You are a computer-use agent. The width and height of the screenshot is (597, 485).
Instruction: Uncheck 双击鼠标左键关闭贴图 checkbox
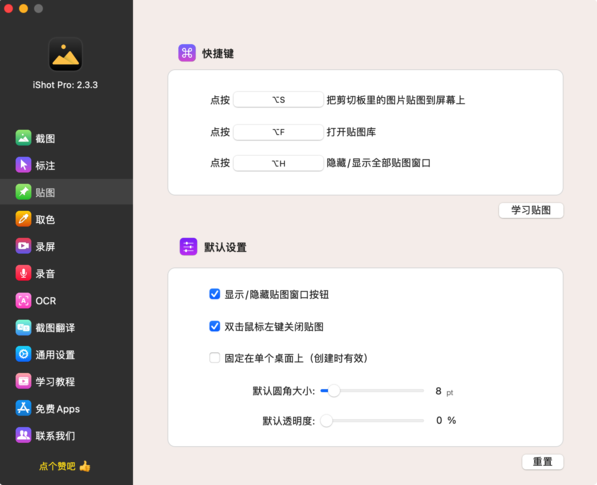click(x=215, y=326)
